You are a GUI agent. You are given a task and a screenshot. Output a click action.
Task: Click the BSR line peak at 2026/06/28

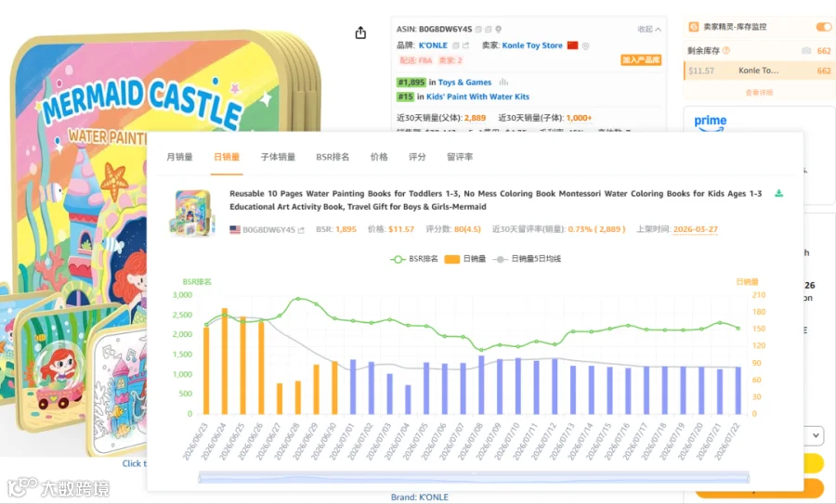pos(298,299)
